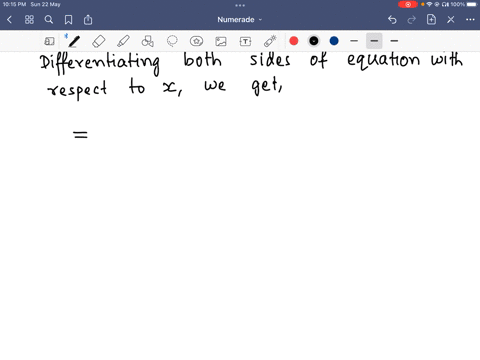Select the rightmost stroke width option

tap(394, 41)
